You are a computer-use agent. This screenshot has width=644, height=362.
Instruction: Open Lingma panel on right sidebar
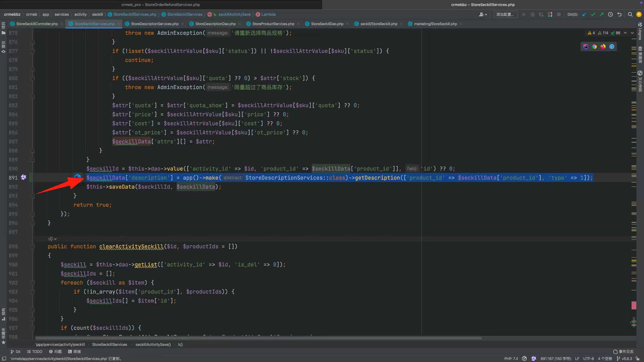[x=640, y=31]
